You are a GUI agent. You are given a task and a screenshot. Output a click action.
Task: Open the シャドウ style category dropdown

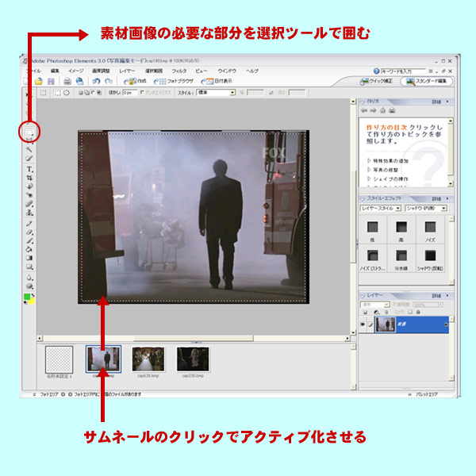click(x=426, y=208)
